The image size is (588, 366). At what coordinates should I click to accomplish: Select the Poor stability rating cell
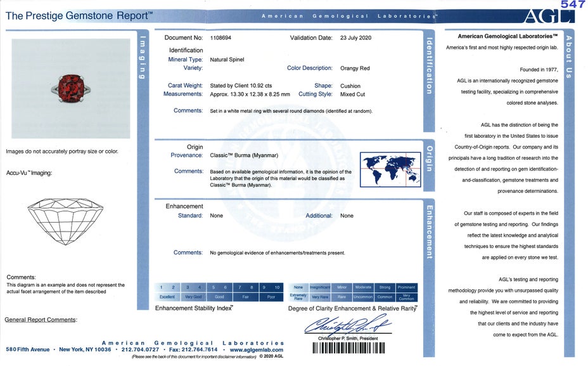[271, 297]
